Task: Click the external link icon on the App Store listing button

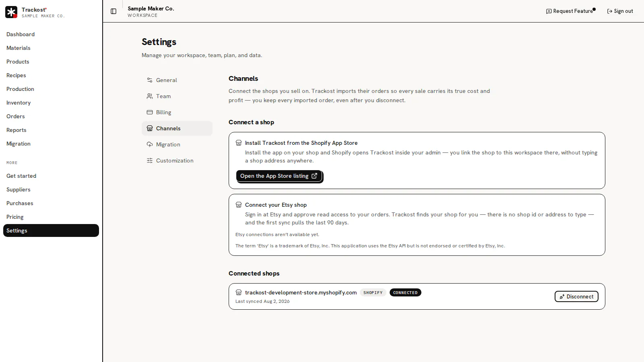Action: (314, 176)
